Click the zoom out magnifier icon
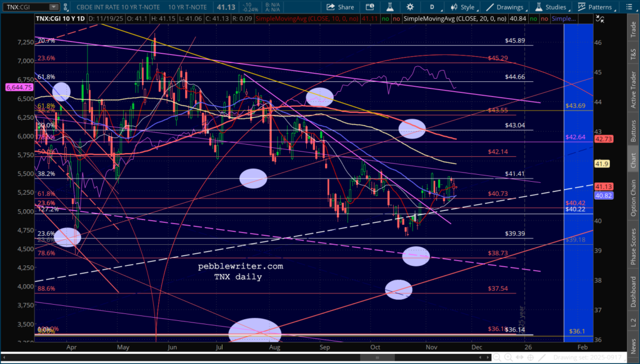 [497, 358]
